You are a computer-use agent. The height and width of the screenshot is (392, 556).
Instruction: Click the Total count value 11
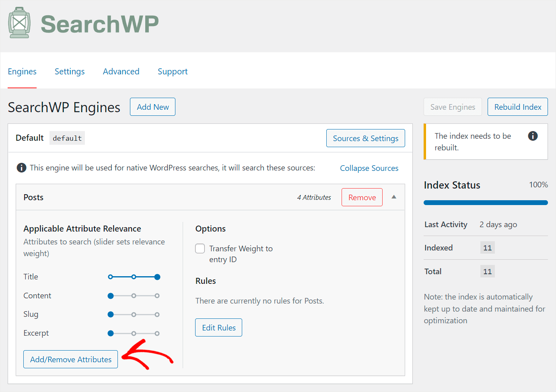pyautogui.click(x=487, y=271)
